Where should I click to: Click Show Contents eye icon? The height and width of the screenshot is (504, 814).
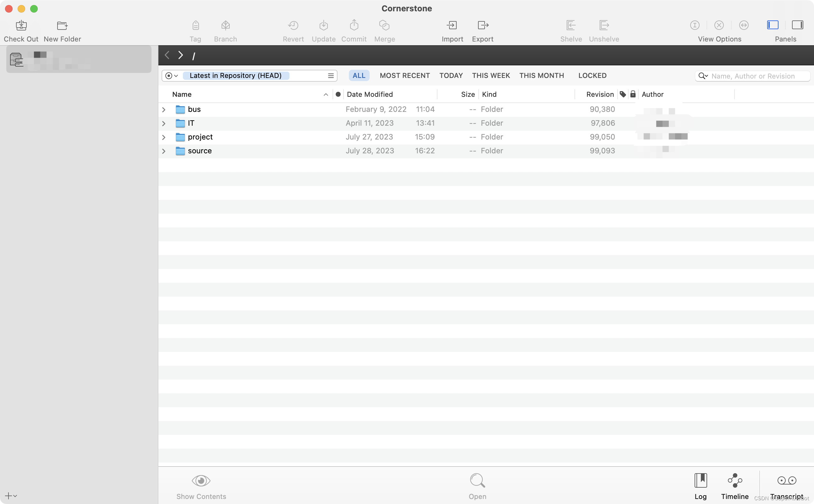201,481
